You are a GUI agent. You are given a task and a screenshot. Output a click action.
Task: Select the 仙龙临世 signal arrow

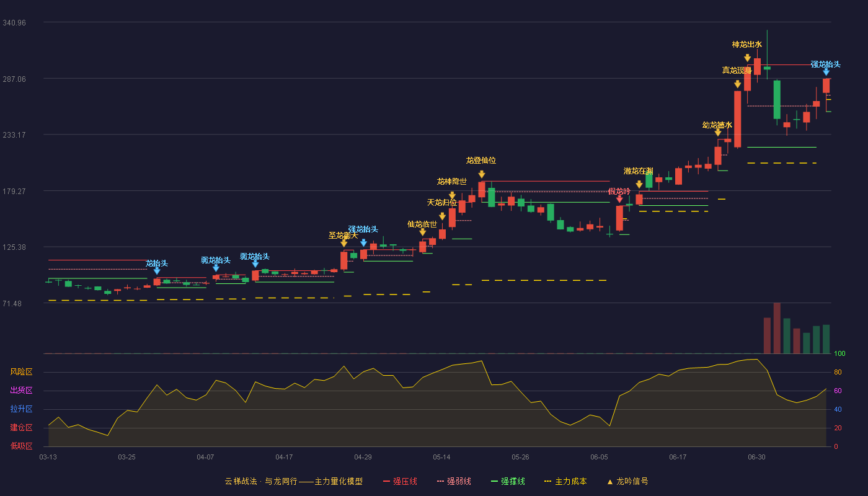point(422,232)
